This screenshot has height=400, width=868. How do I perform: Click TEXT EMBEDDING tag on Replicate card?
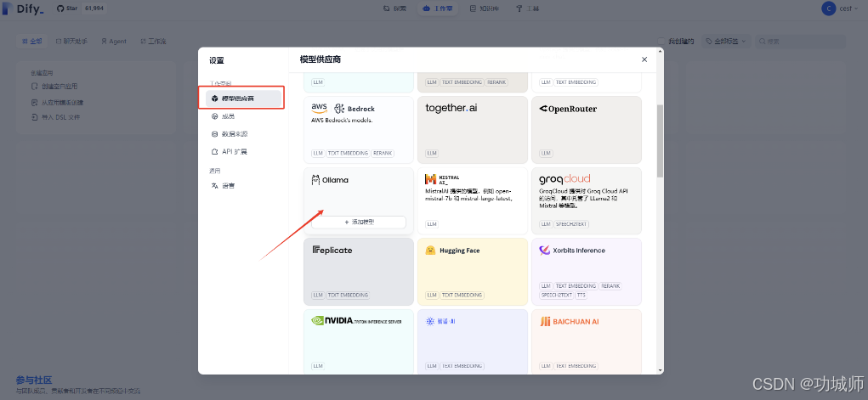[348, 295]
